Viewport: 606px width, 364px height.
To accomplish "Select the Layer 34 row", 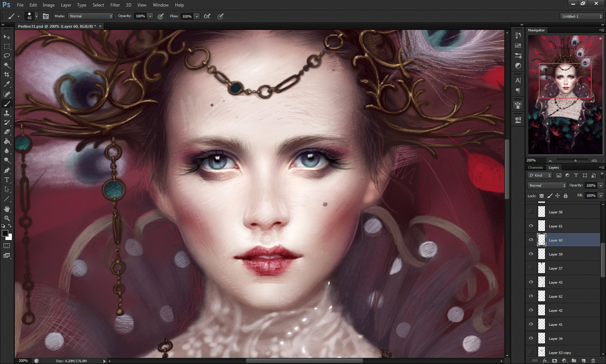I will pos(563,338).
